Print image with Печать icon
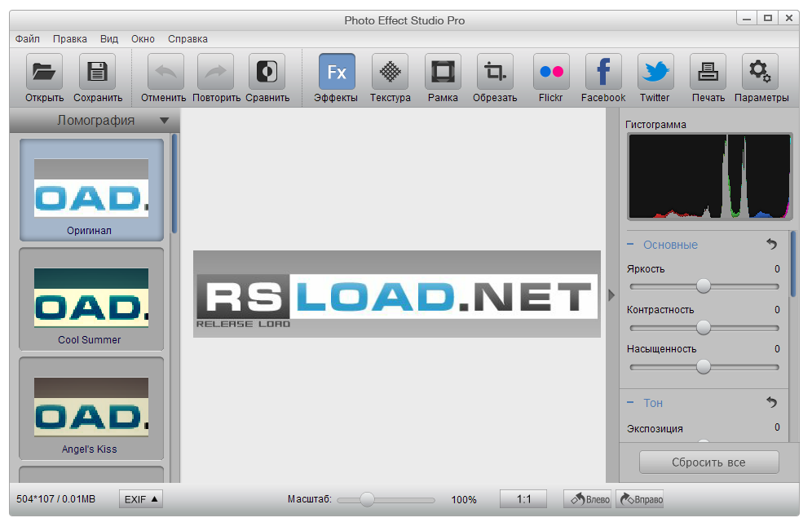Screen dimensions: 812x531 (708, 72)
